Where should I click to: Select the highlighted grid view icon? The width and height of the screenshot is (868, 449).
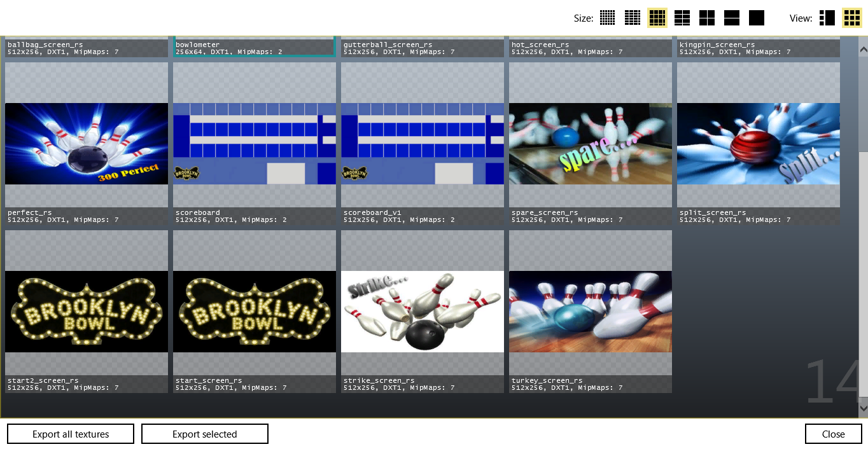[852, 18]
